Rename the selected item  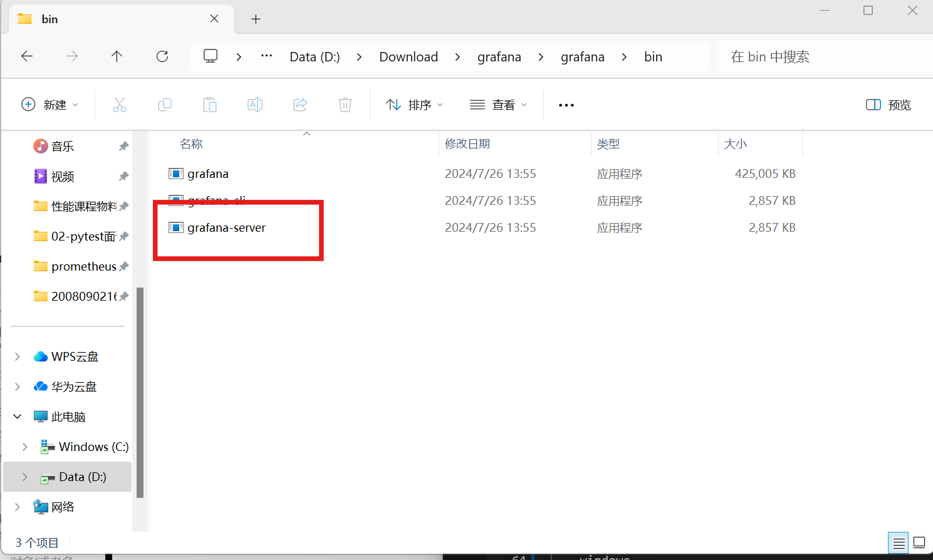pos(255,105)
